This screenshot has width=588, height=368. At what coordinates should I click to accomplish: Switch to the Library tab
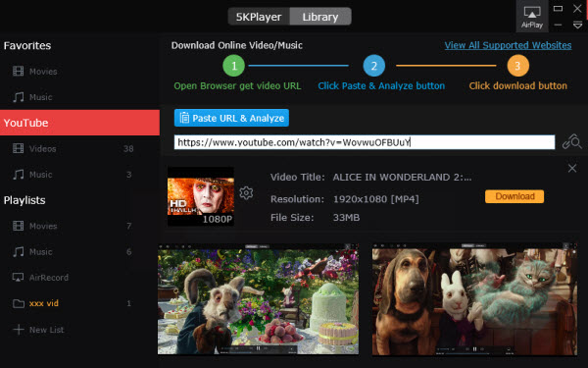tap(320, 17)
